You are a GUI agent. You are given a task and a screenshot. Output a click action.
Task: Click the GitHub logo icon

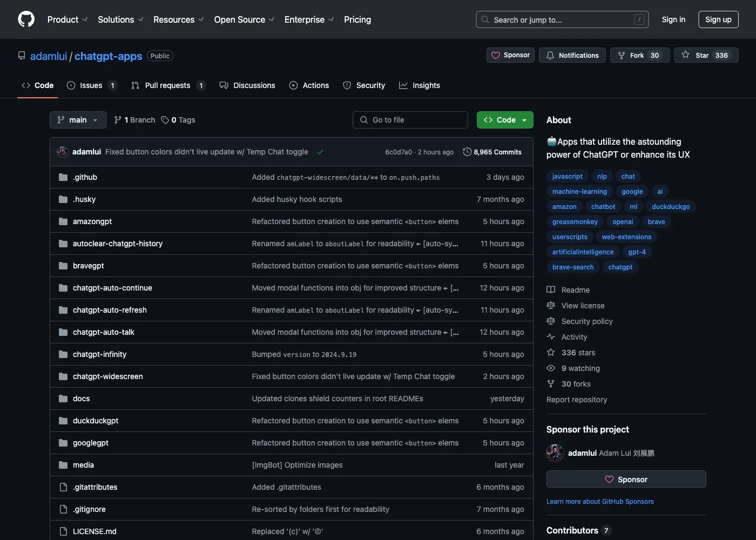(x=26, y=19)
